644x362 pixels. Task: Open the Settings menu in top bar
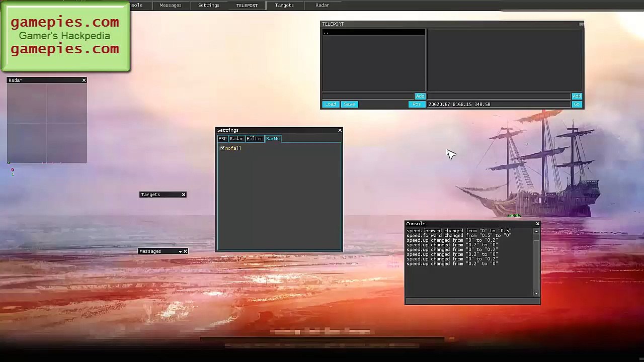tap(208, 5)
